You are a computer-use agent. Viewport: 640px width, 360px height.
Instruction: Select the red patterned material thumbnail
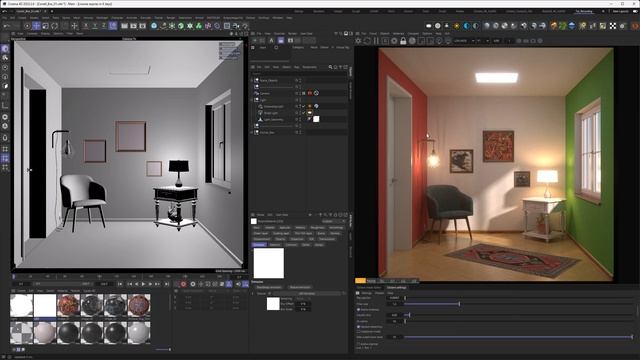(x=69, y=305)
